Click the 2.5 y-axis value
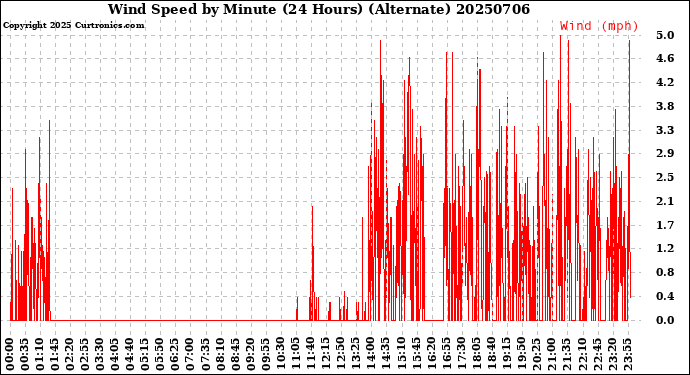Image resolution: width=690 pixels, height=375 pixels. [x=665, y=177]
